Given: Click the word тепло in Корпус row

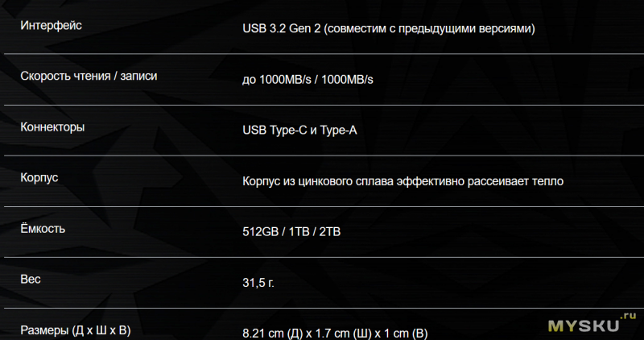Looking at the screenshot, I should 548,180.
